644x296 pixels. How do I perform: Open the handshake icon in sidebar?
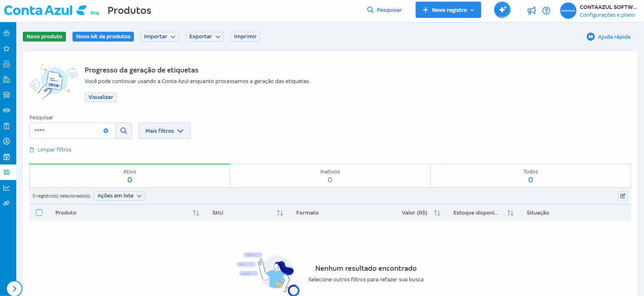(x=7, y=110)
